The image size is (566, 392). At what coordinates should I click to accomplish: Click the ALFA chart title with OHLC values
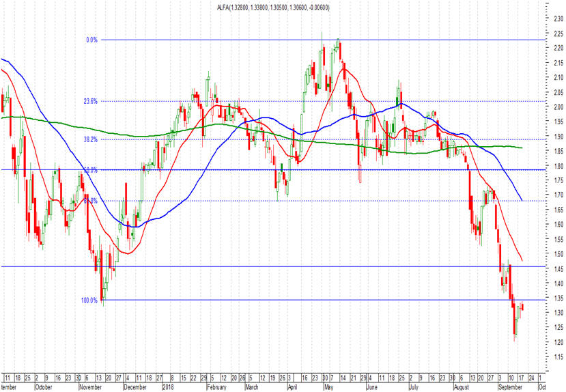click(x=273, y=8)
